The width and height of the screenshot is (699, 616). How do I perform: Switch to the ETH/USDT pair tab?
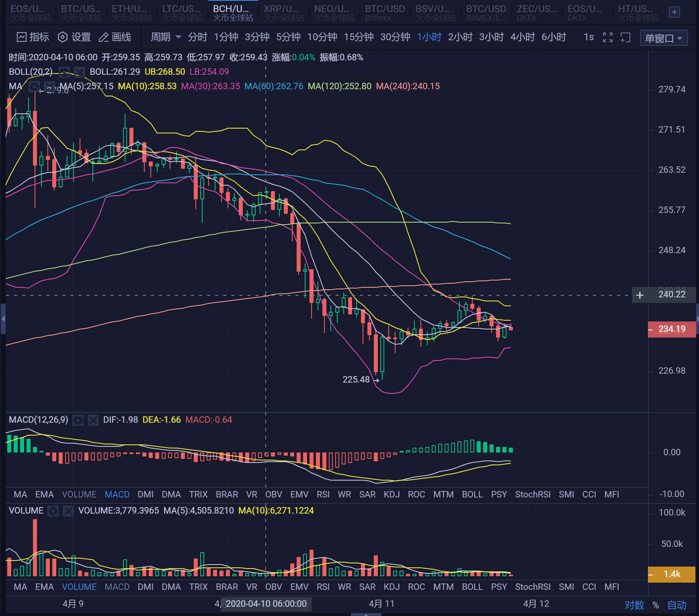[x=131, y=12]
